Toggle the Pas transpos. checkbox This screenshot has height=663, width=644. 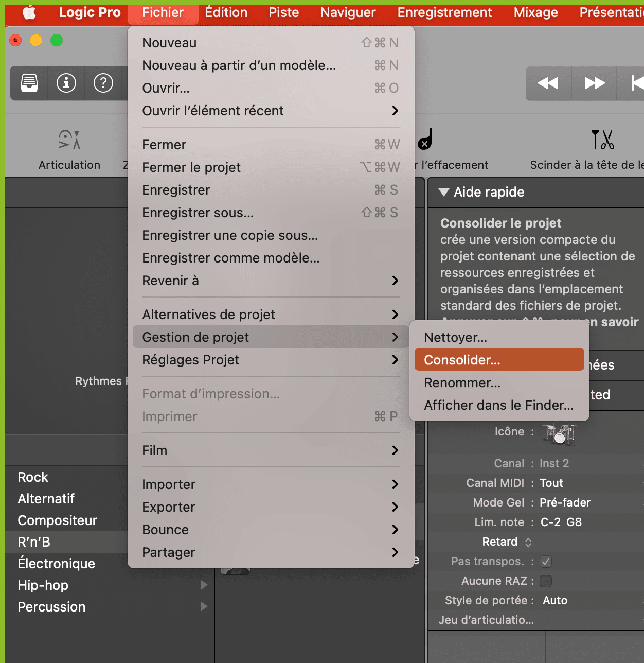click(x=546, y=562)
